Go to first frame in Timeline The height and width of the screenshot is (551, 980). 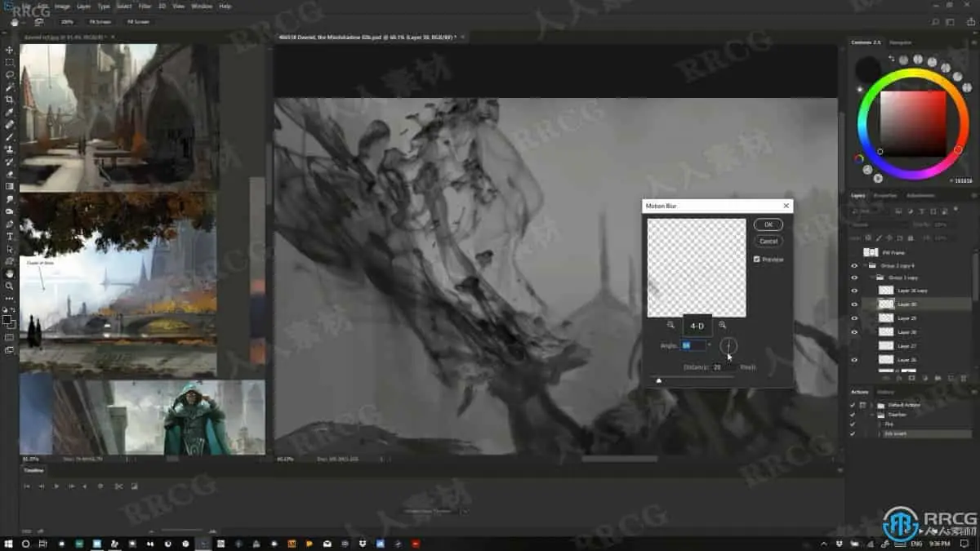coord(27,487)
